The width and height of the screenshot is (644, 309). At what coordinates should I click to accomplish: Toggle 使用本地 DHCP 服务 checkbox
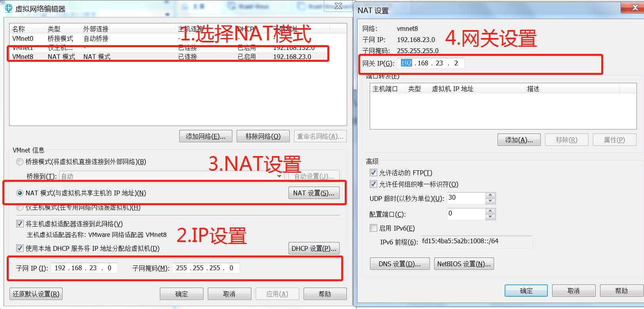(x=20, y=248)
